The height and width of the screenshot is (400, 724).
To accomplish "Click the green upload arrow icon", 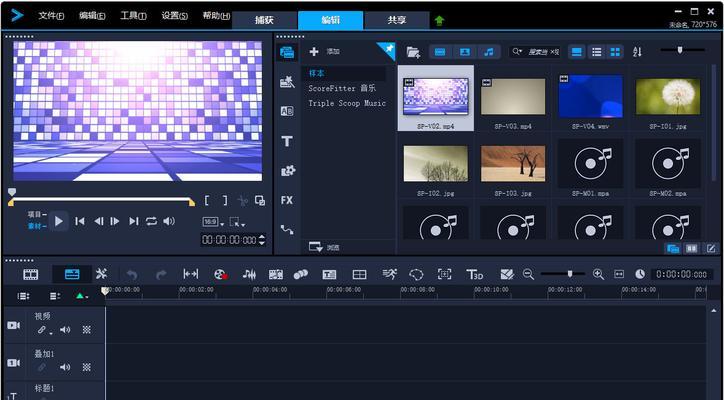I will click(439, 20).
